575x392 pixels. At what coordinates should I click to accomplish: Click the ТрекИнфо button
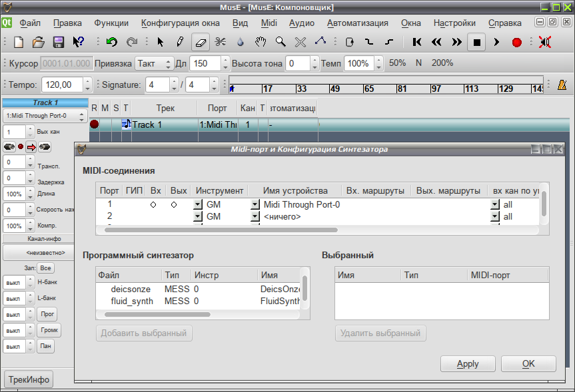[x=29, y=379]
